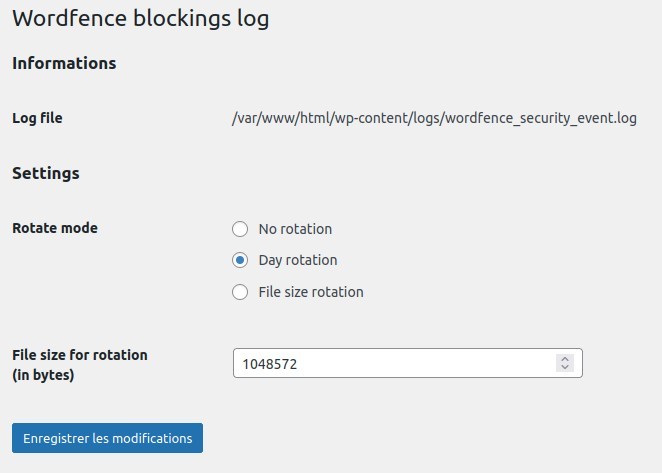
Task: Click the Log file label
Action: tap(37, 118)
